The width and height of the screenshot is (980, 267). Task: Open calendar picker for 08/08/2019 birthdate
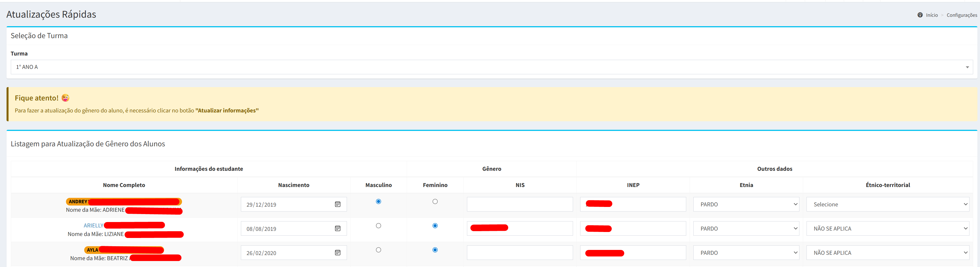point(338,229)
